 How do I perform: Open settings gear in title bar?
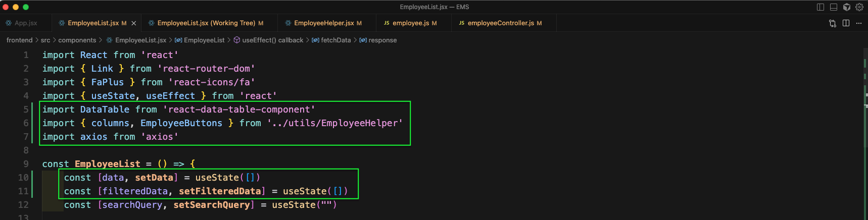coord(859,7)
